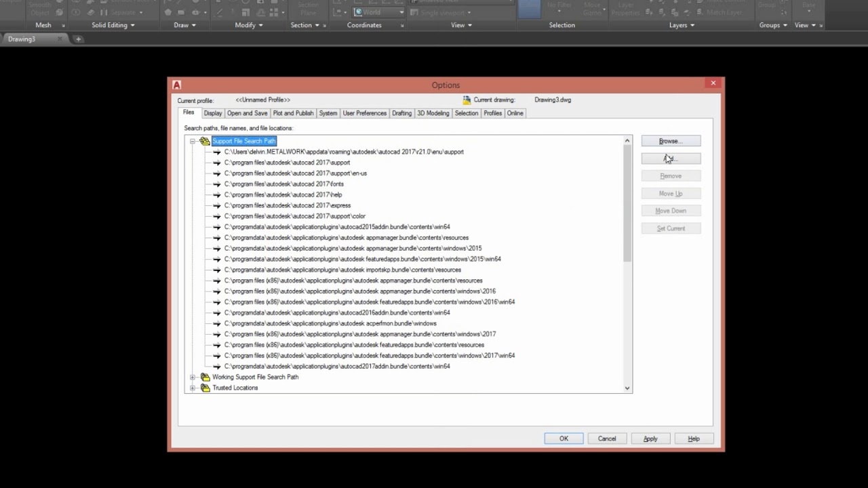The width and height of the screenshot is (868, 488).
Task: Click the Remove button
Action: (x=671, y=176)
